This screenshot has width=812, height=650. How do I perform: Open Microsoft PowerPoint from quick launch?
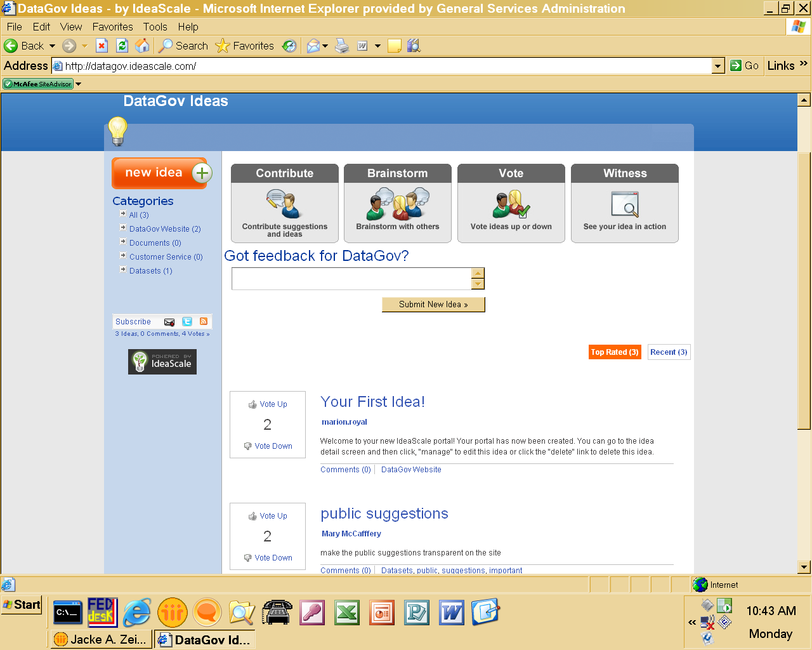pyautogui.click(x=382, y=613)
